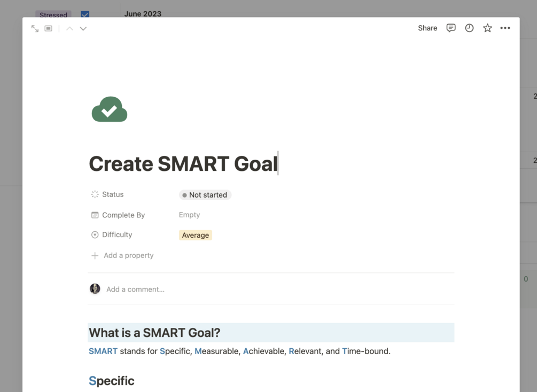Screen dimensions: 537x392
Task: Click Add a property
Action: tap(128, 255)
